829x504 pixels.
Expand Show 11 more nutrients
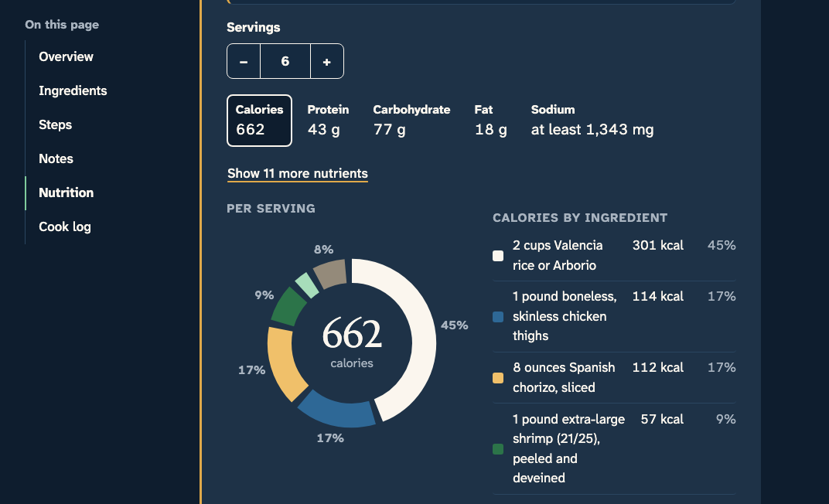297,173
